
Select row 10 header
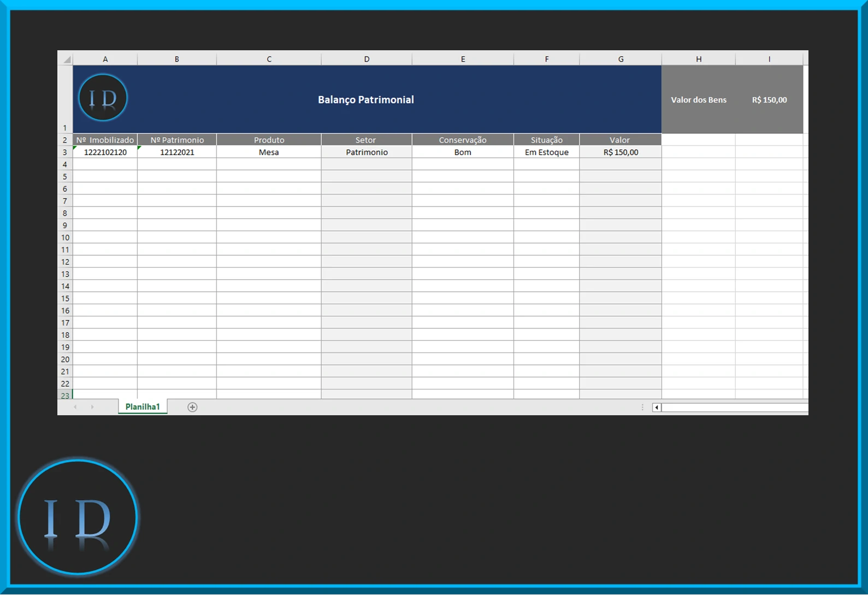[x=65, y=237]
